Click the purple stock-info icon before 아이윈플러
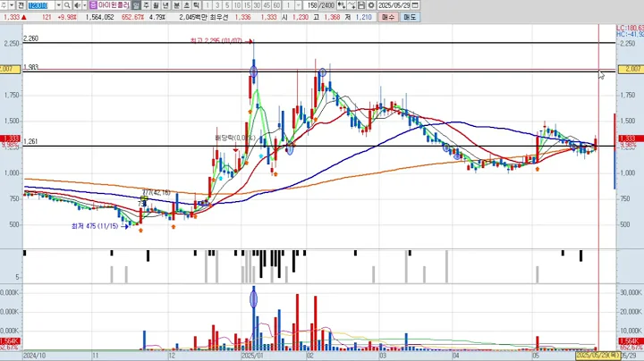The height and width of the screenshot is (361, 644). point(93,5)
